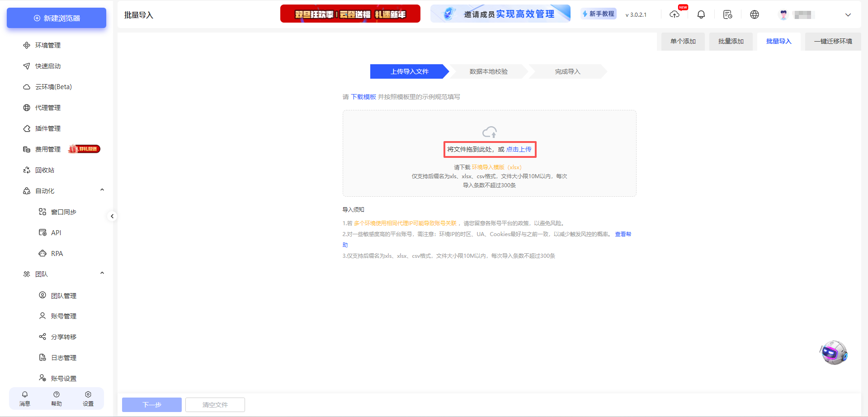展开右上角账号下拉箭头
The width and height of the screenshot is (868, 417).
tap(848, 15)
